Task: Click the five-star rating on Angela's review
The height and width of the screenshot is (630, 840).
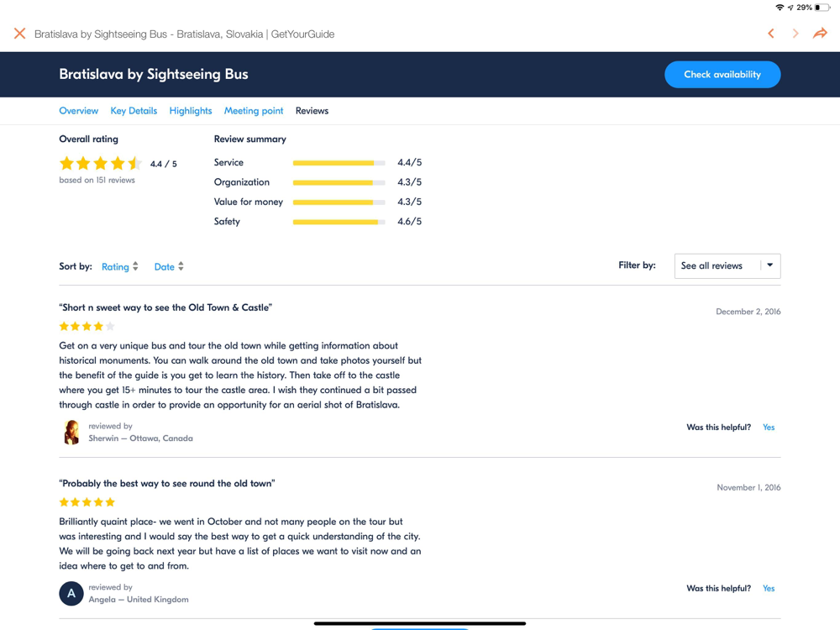Action: pos(87,502)
